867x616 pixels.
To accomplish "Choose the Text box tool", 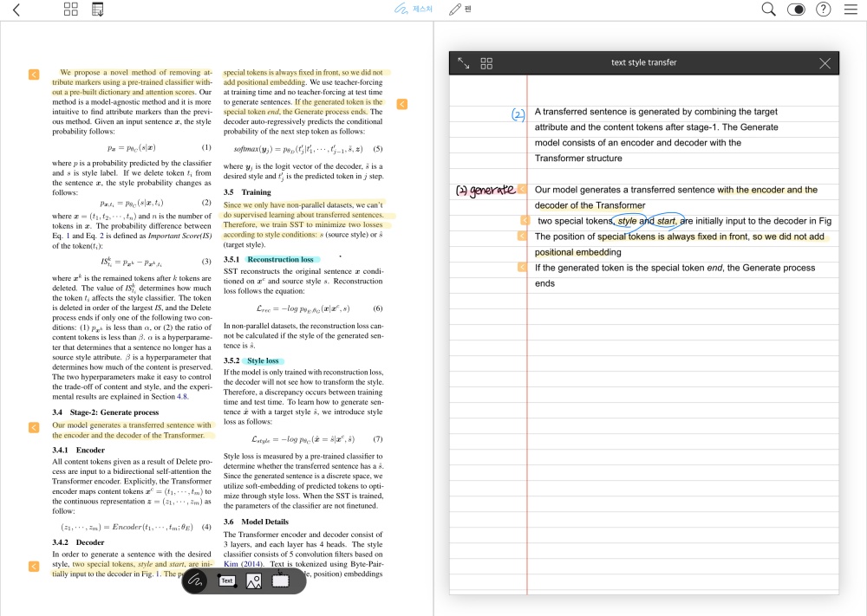I will pyautogui.click(x=227, y=580).
